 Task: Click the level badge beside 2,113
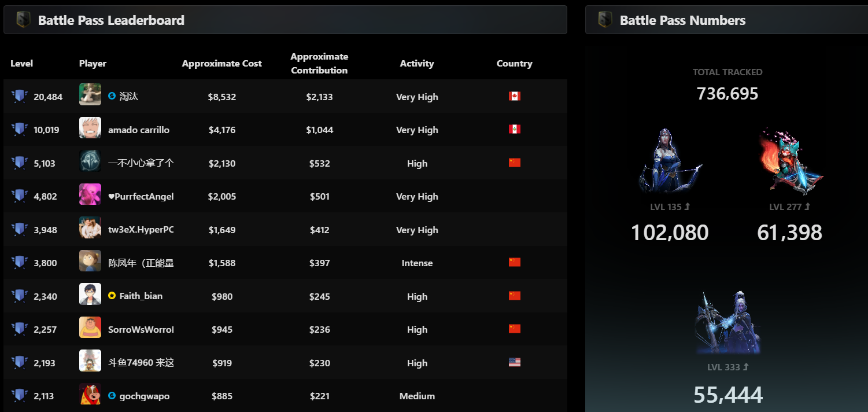pos(20,396)
